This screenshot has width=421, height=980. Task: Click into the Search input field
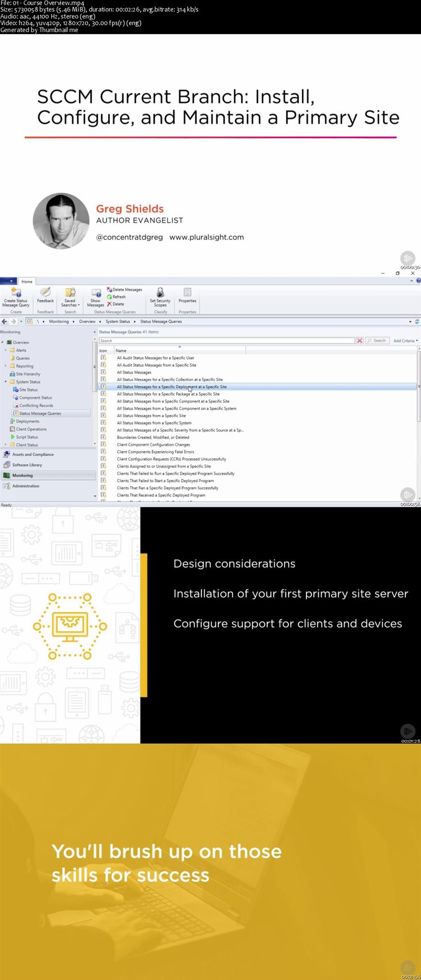tap(227, 341)
